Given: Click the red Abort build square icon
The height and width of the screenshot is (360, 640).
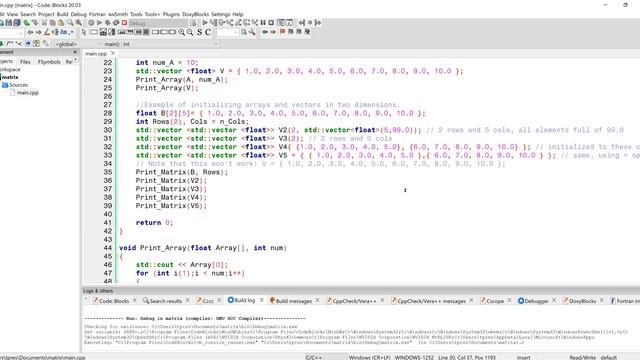Looking at the screenshot, I should (124, 23).
